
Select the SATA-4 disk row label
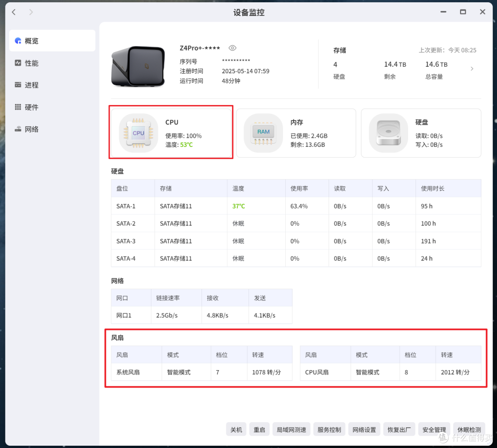coord(126,258)
